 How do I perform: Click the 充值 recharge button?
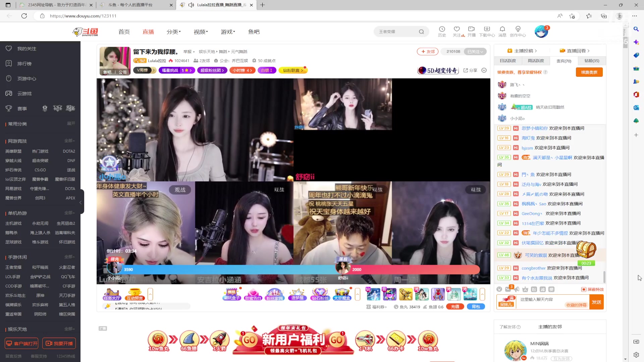455,306
